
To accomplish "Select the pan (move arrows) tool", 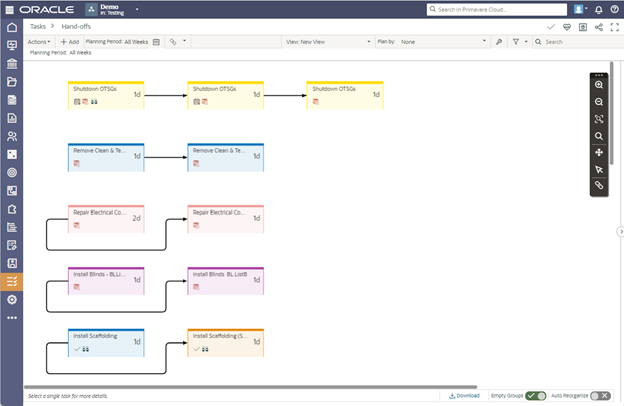I will (599, 152).
